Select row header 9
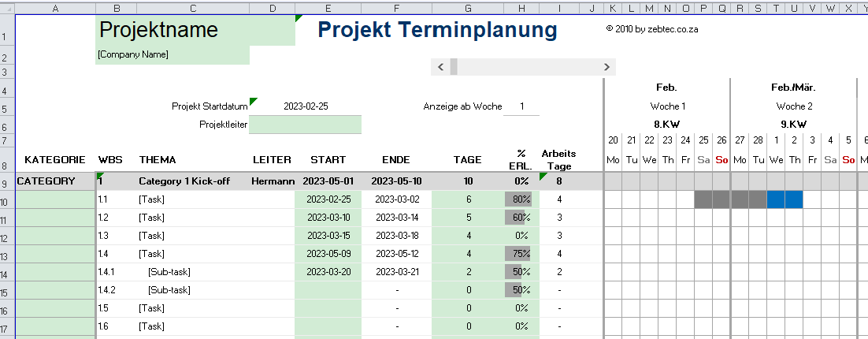Screen dimensions: 868x339 (8, 181)
